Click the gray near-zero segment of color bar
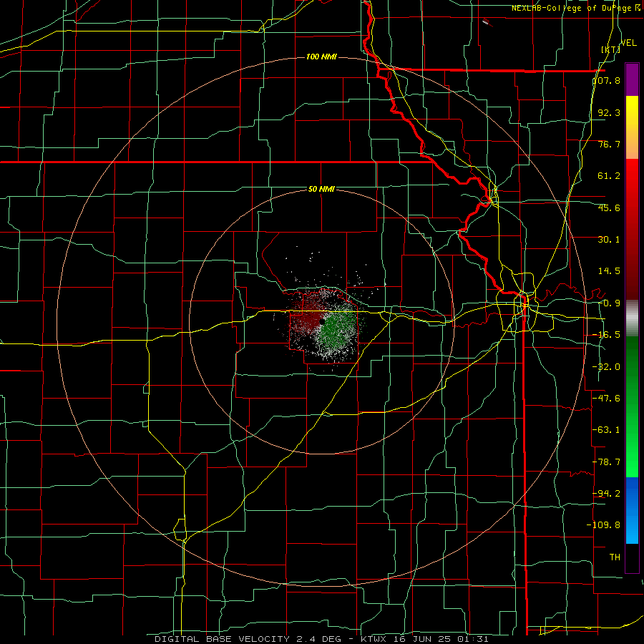The width and height of the screenshot is (644, 644). point(632,318)
